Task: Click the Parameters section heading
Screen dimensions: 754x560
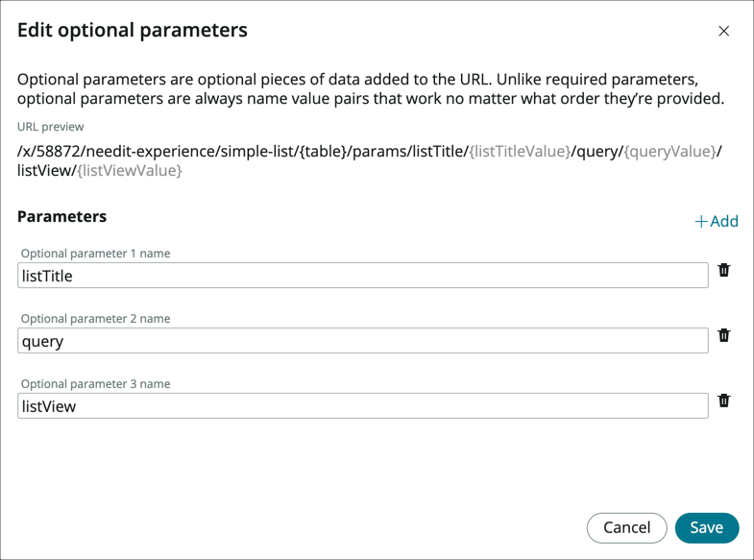Action: click(61, 217)
